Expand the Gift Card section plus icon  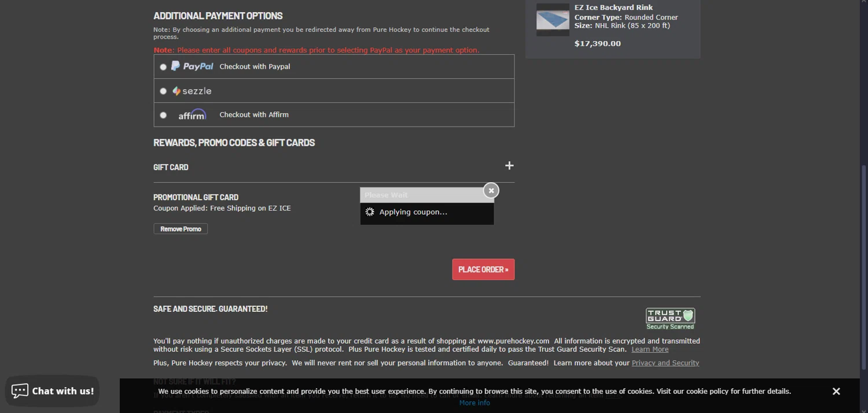[x=509, y=165]
